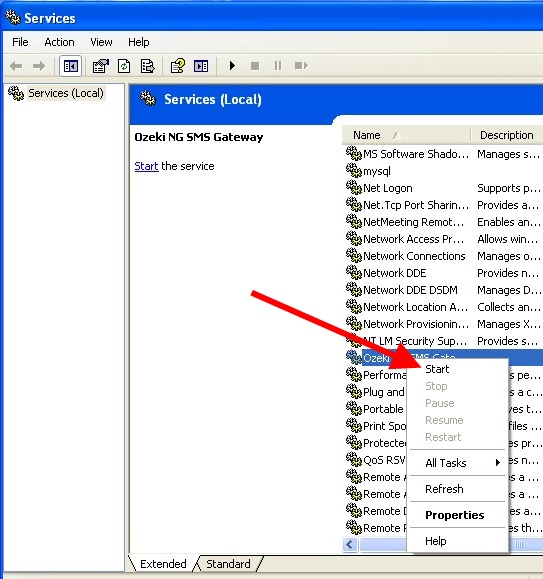Click the horizontal scrollbar left arrow
The image size is (543, 579).
pyautogui.click(x=350, y=544)
